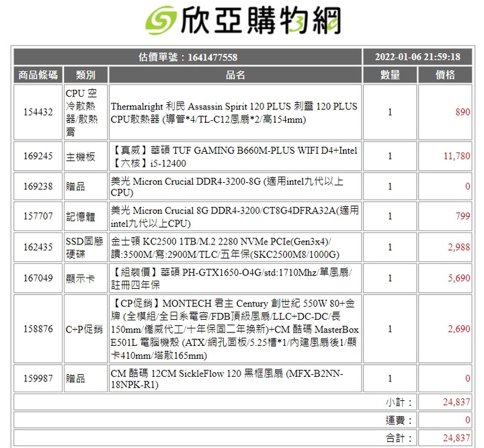484x448 pixels.
Task: Click category 主機板
Action: pyautogui.click(x=80, y=156)
